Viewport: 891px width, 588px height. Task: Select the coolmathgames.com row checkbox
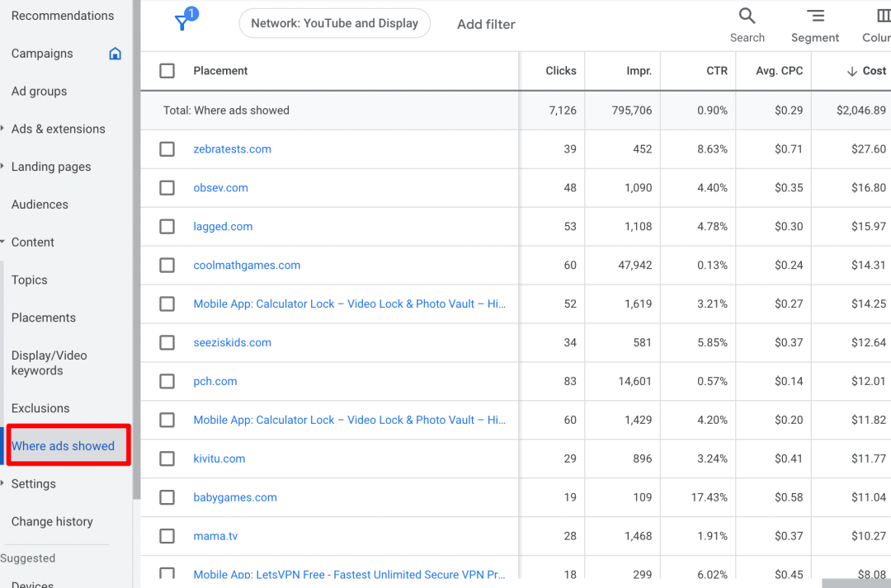167,266
